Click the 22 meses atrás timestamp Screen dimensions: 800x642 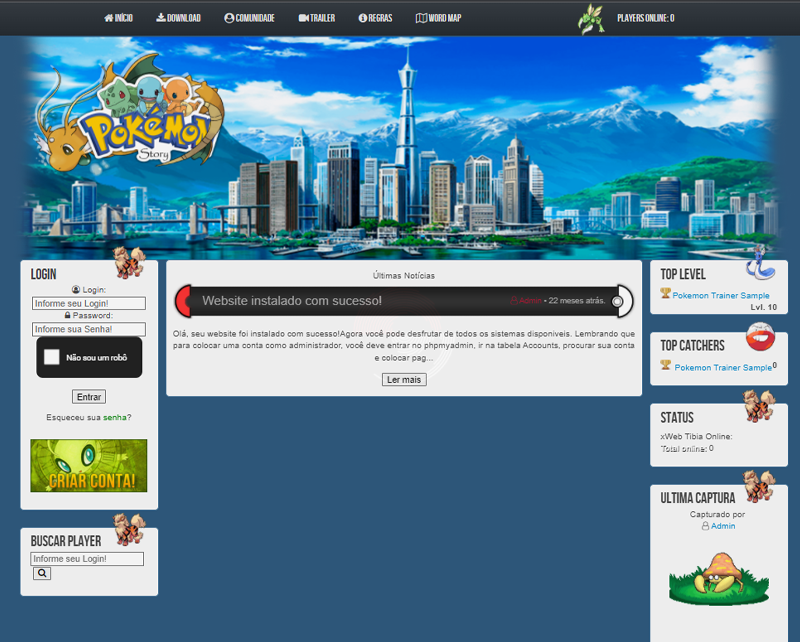pyautogui.click(x=577, y=301)
